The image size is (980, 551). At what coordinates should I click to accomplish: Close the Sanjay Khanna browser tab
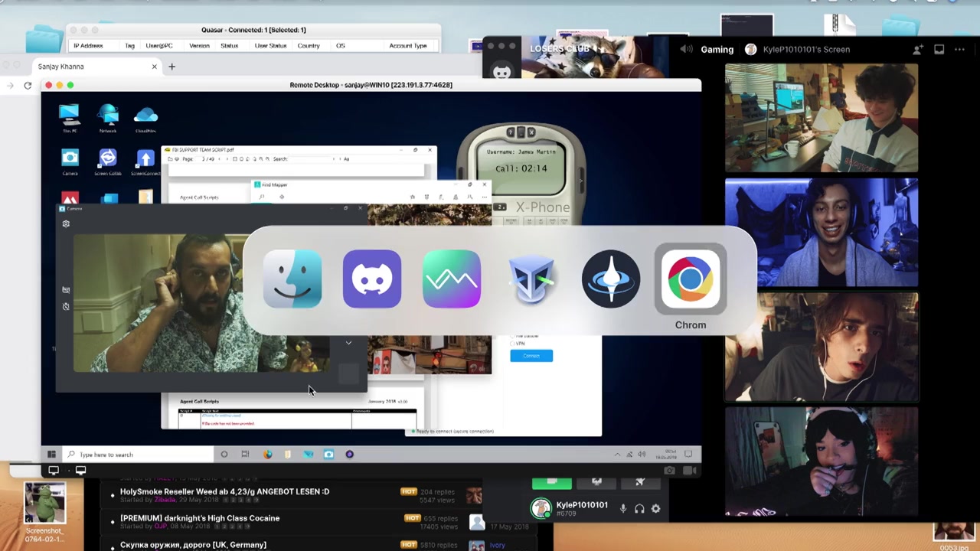[x=154, y=67]
